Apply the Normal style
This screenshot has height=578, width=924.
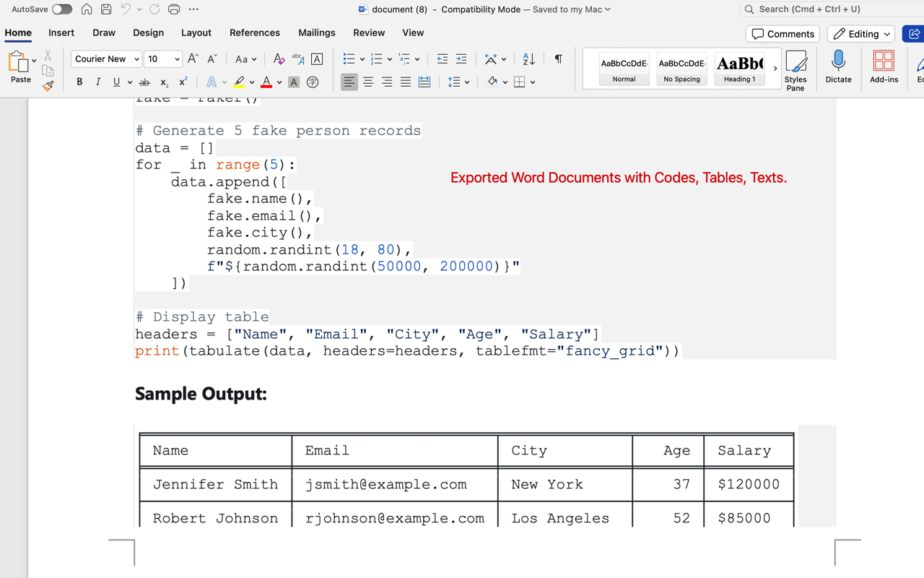click(x=624, y=69)
